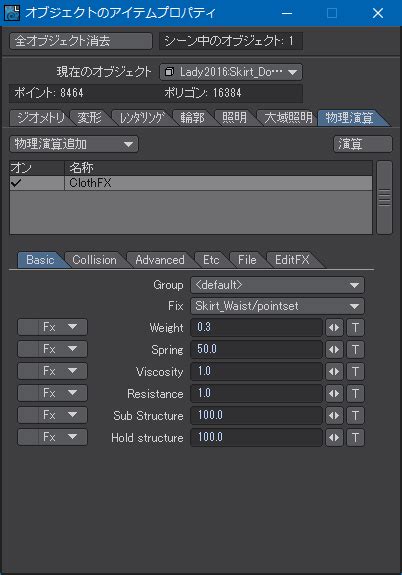
Task: Click the ポイント: 8464 readout
Action: (x=49, y=93)
